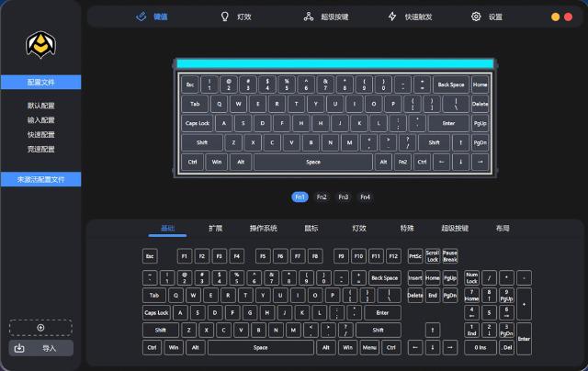
Task: Open the 灯效 lightbulb icon
Action: pos(224,17)
